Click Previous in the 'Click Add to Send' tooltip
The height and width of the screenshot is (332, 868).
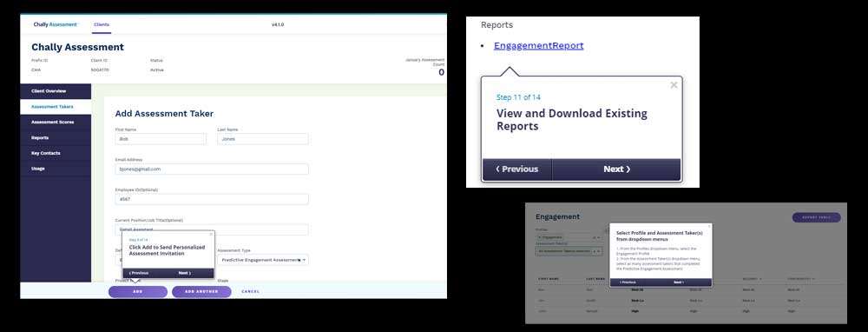click(139, 273)
